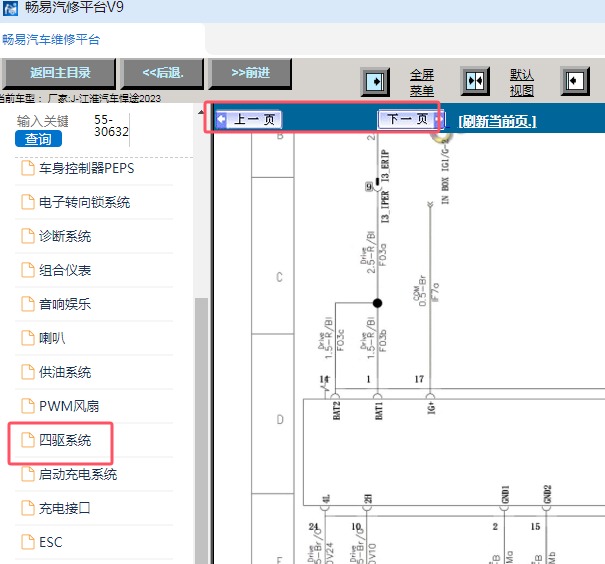The image size is (605, 564).
Task: Click the left-arrow panel icon after 默认视图
Action: click(x=575, y=81)
